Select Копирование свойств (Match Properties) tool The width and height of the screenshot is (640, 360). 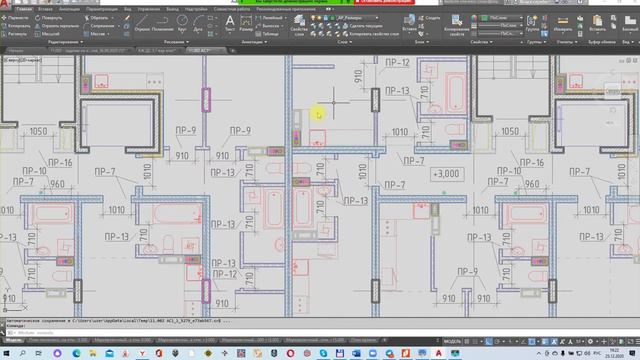(x=456, y=25)
